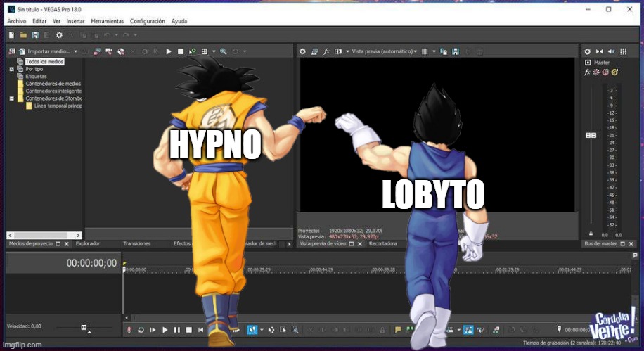This screenshot has height=351, width=644.
Task: Expand the views dropdown arrow beside grid icon
Action: (x=214, y=51)
